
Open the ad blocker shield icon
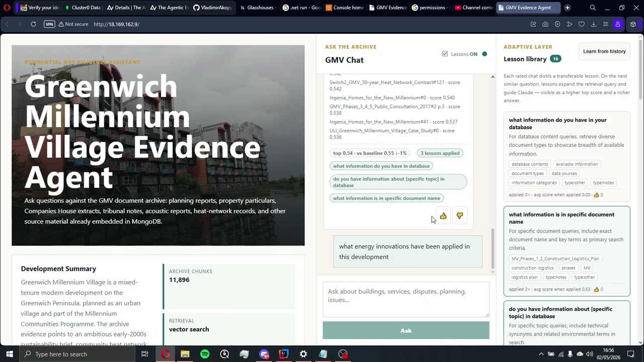pyautogui.click(x=557, y=24)
